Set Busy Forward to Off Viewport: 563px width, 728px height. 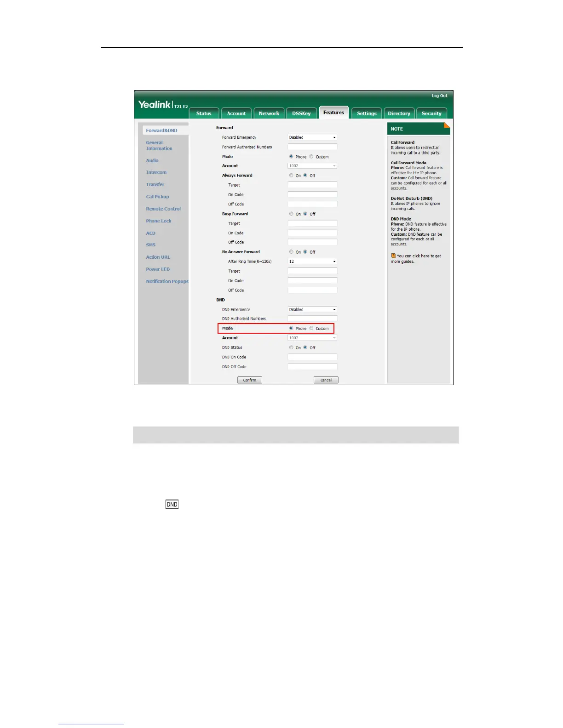305,214
